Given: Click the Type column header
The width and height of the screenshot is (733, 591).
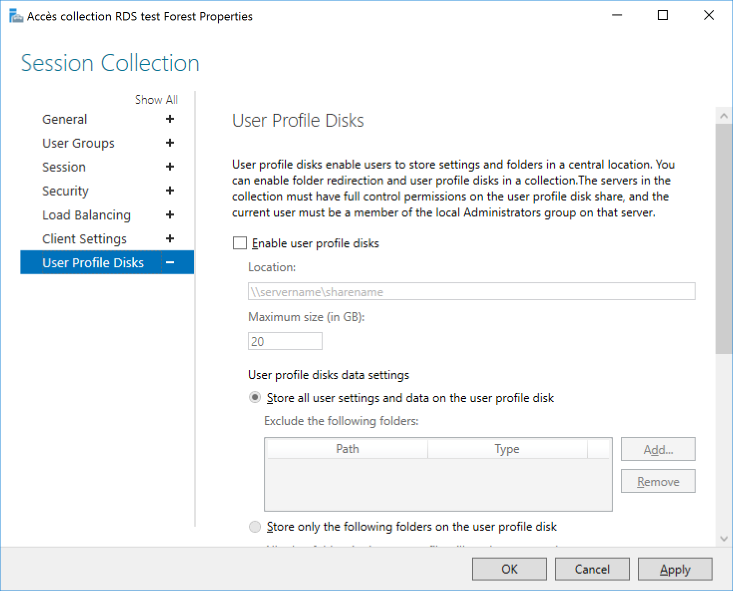Looking at the screenshot, I should pos(507,449).
